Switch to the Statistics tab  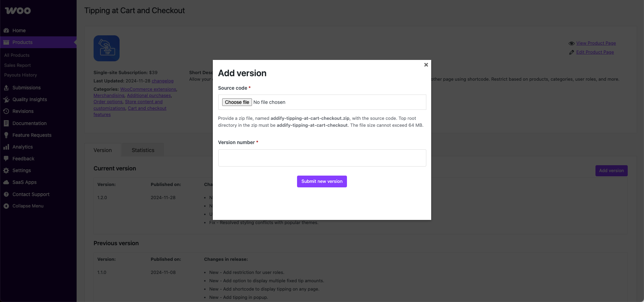tap(143, 150)
